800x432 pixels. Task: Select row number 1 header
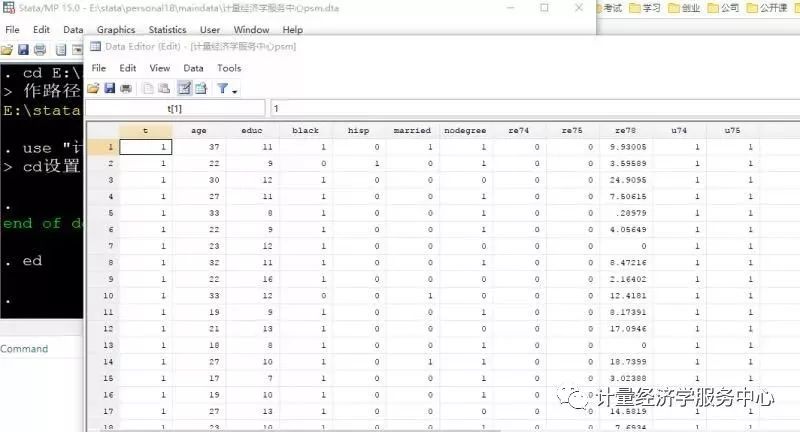(x=104, y=147)
